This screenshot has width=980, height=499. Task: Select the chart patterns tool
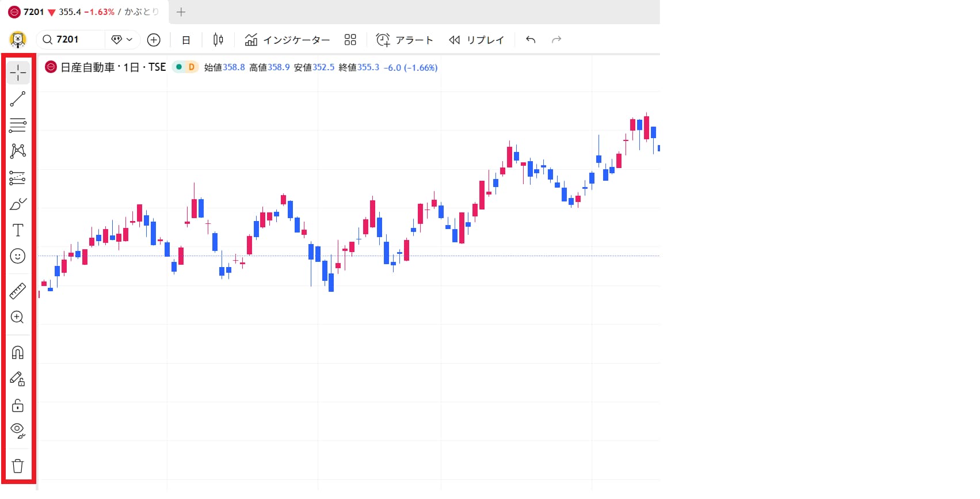(18, 151)
